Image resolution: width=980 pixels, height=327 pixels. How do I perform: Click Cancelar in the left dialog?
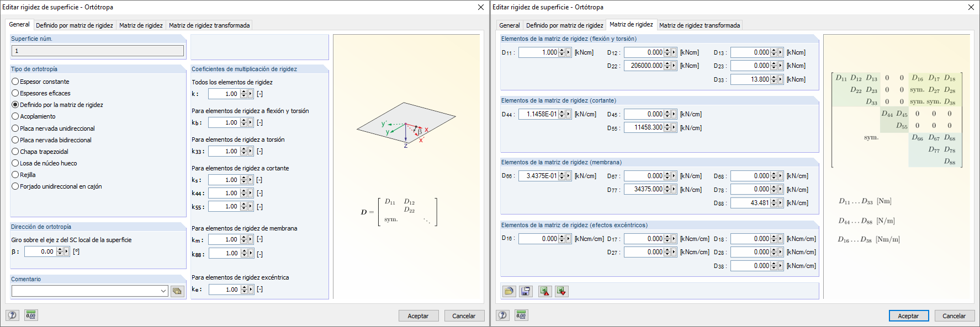(x=464, y=316)
